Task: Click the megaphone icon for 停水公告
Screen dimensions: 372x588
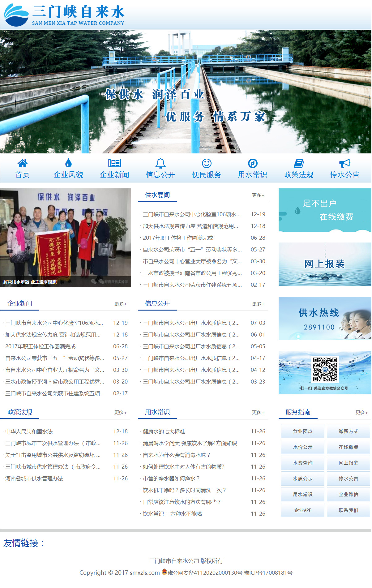Action: pos(344,163)
